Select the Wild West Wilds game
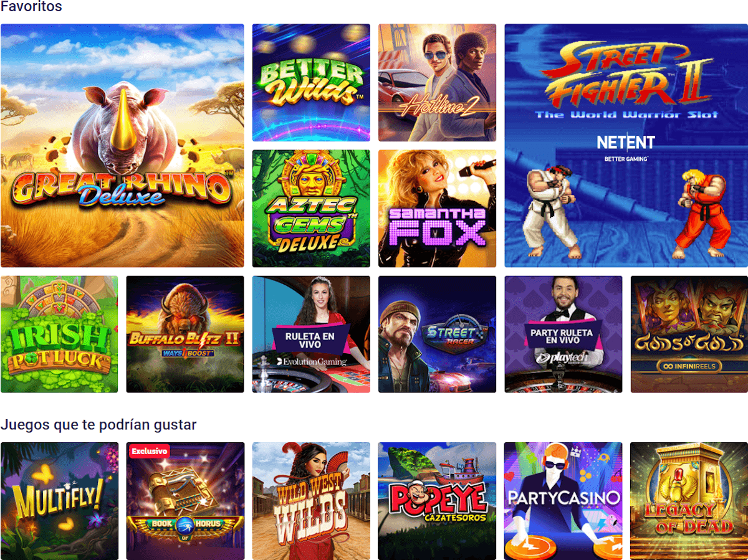The height and width of the screenshot is (560, 748). pyautogui.click(x=311, y=501)
